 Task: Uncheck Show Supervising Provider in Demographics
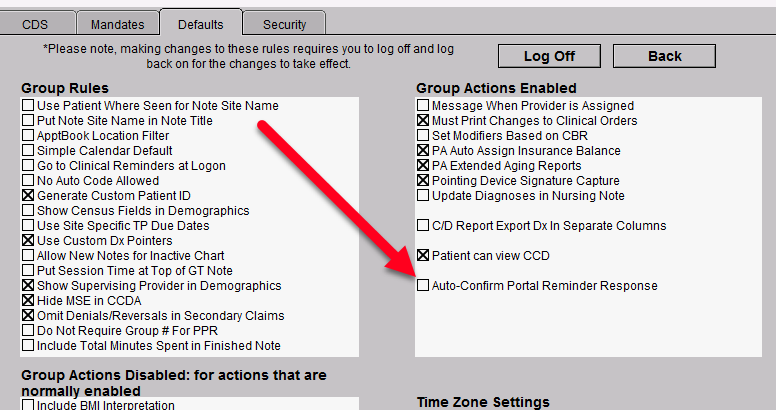click(x=29, y=286)
